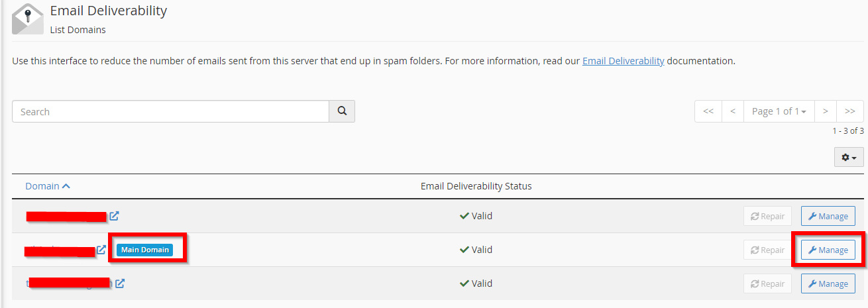Click Valid status in first row
Viewport: 868px width, 308px height.
[476, 216]
